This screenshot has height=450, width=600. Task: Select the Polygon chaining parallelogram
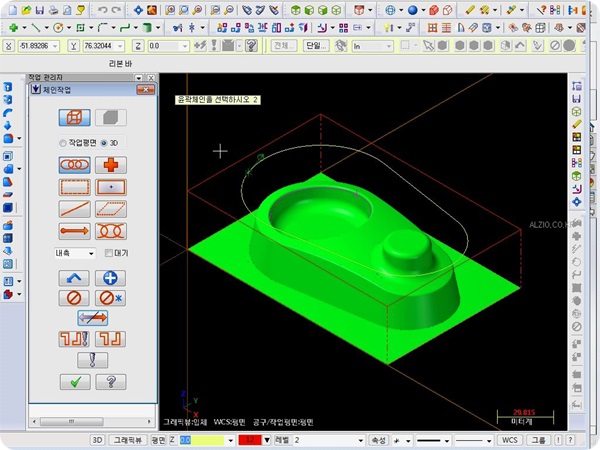[x=111, y=209]
